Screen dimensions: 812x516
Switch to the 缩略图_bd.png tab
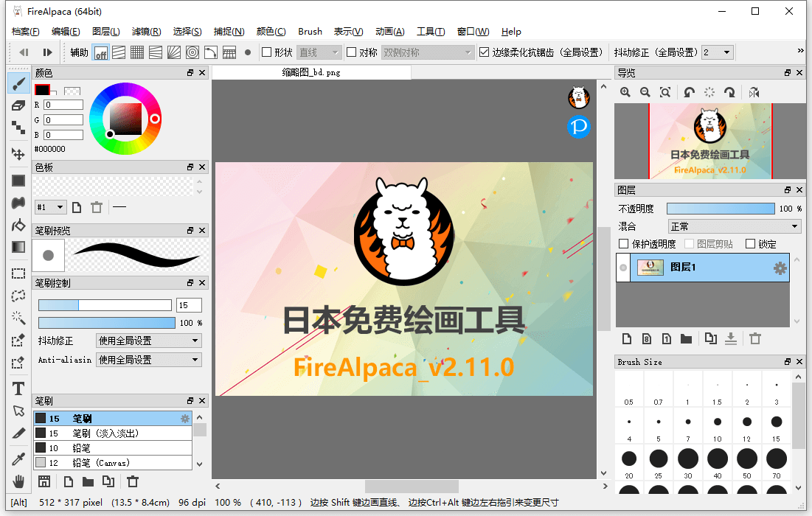click(x=311, y=72)
